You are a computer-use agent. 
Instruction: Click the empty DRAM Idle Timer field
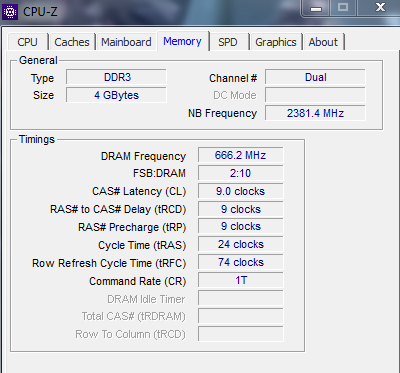[x=240, y=298]
